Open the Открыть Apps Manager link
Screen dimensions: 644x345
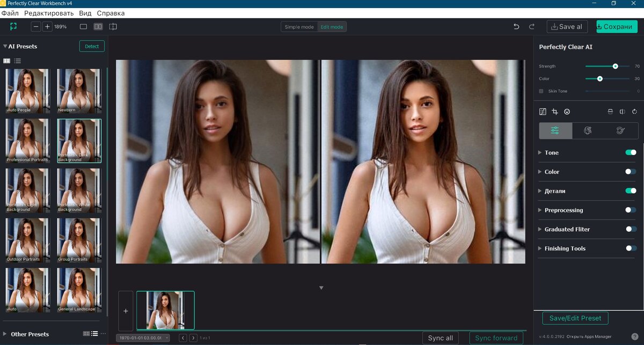click(589, 336)
